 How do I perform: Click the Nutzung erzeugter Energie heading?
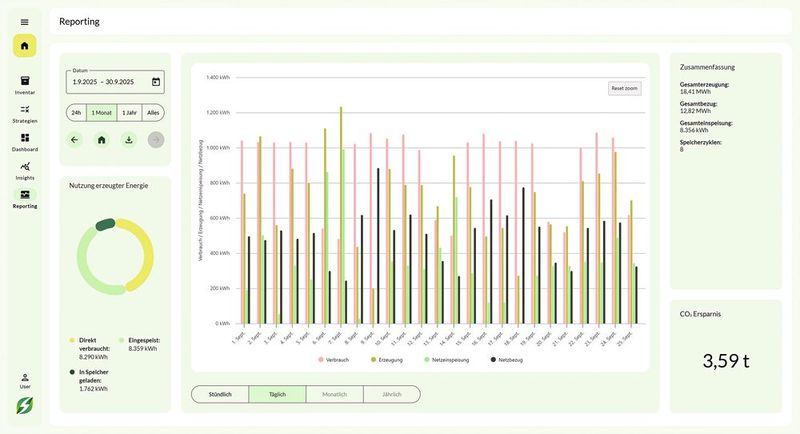click(109, 186)
